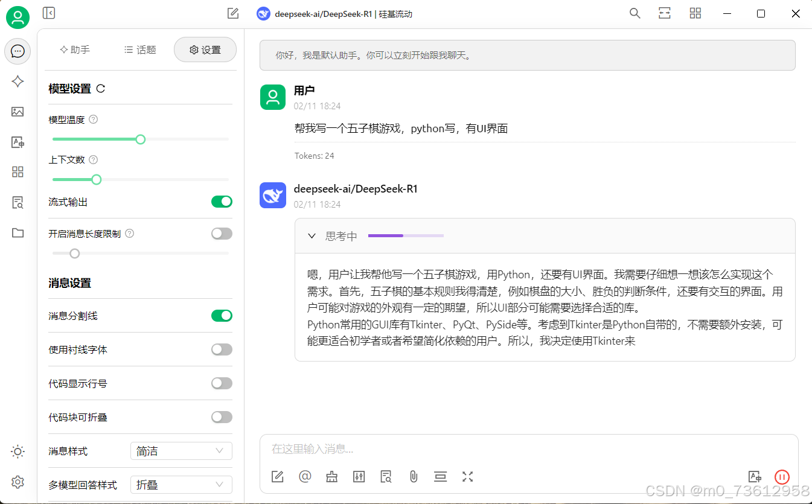The image size is (812, 504).
Task: Click the @ mention model icon
Action: click(305, 477)
